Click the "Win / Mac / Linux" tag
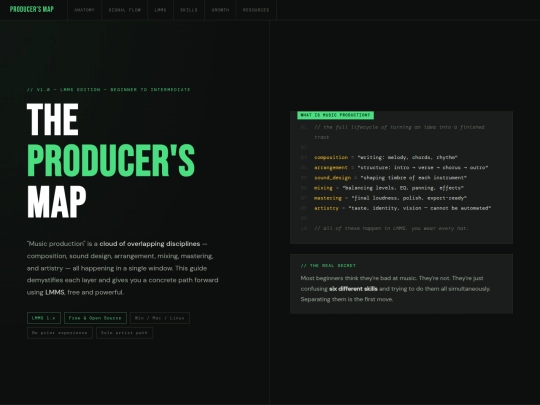 click(160, 318)
